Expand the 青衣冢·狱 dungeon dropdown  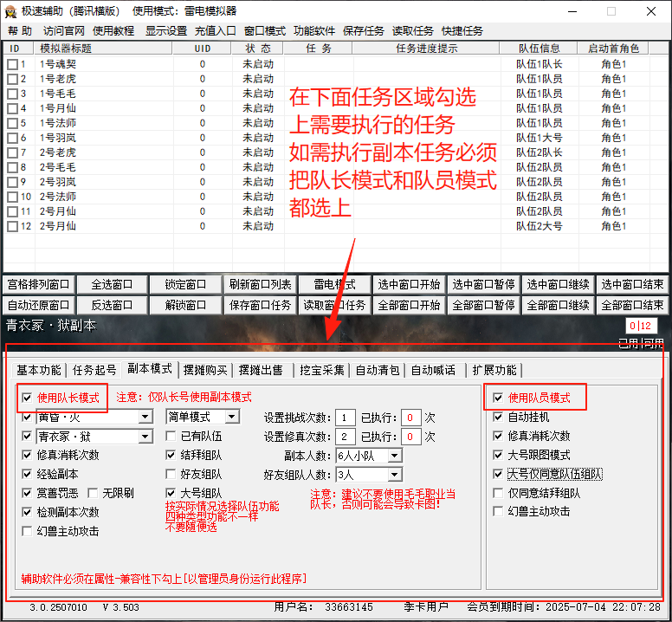pos(145,437)
